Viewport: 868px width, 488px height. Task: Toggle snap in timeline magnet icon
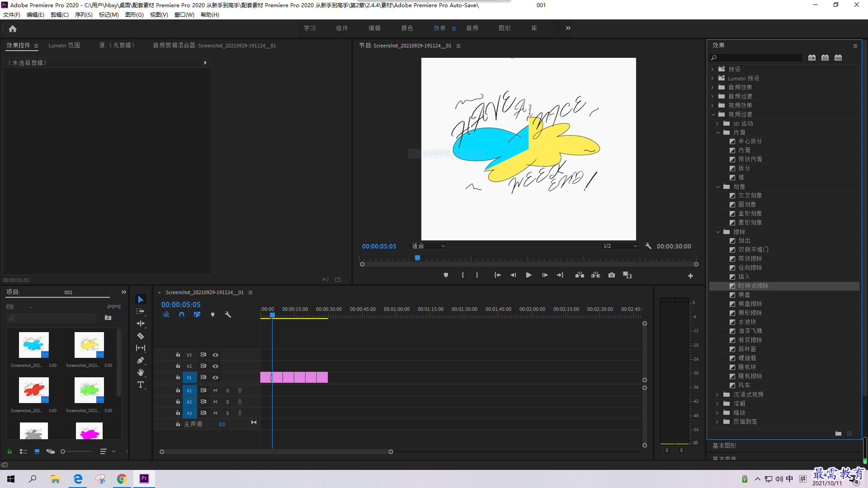(182, 314)
